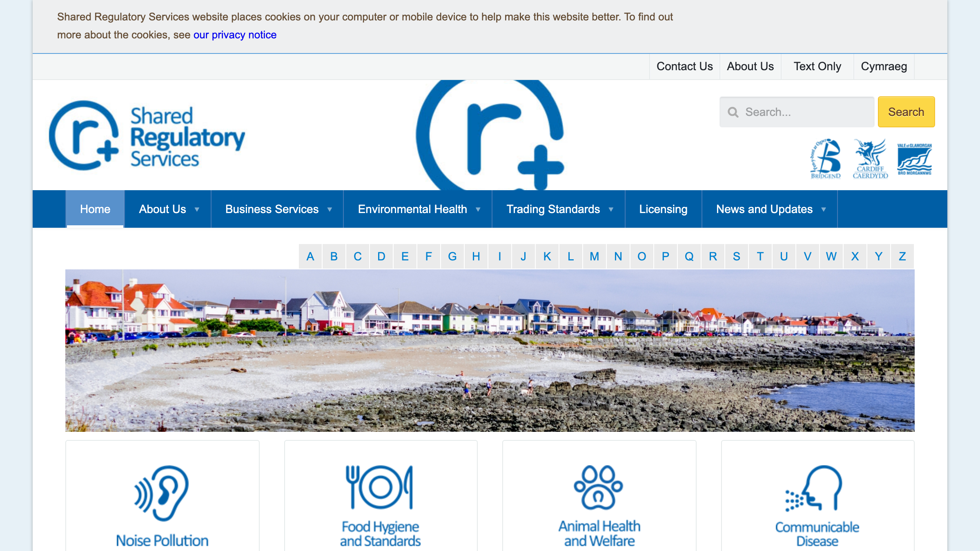Screen dimensions: 980x551
Task: Open the Licensing menu item
Action: pyautogui.click(x=663, y=209)
